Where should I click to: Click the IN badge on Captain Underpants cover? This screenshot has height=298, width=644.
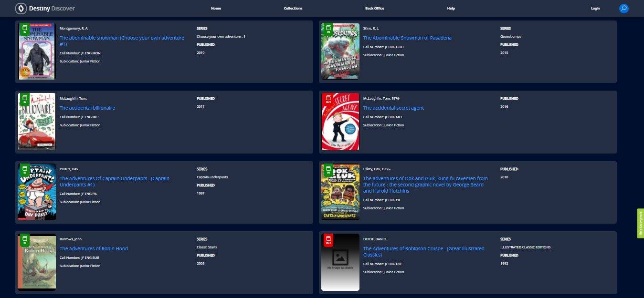[24, 170]
